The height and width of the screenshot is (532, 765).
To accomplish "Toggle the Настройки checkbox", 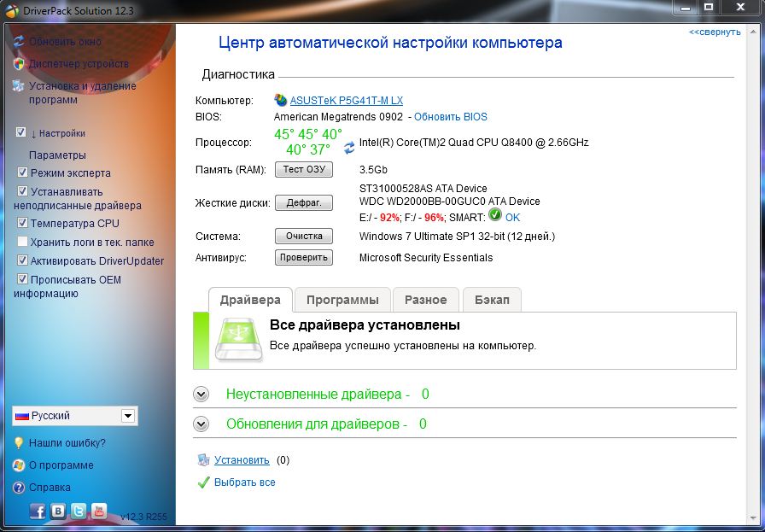I will pos(21,132).
